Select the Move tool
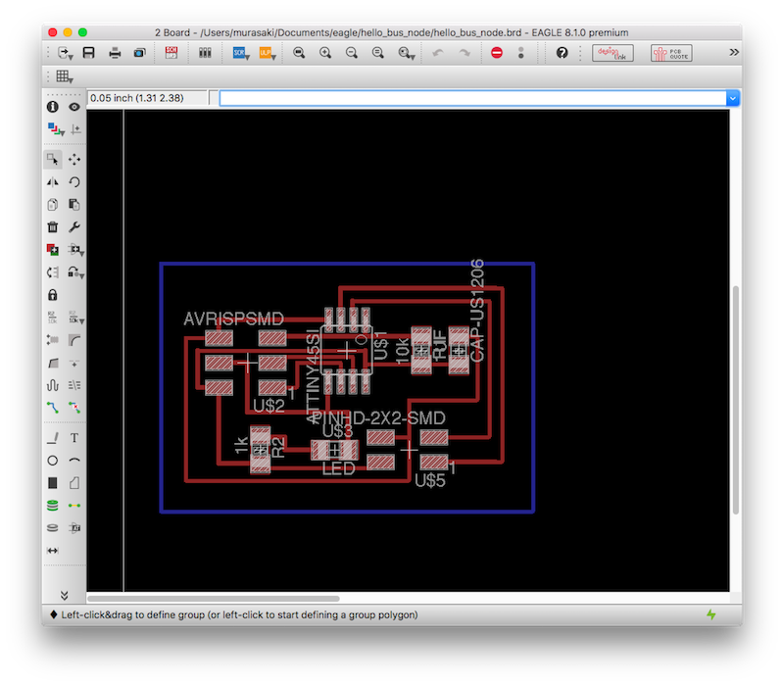This screenshot has height=686, width=784. 74,160
